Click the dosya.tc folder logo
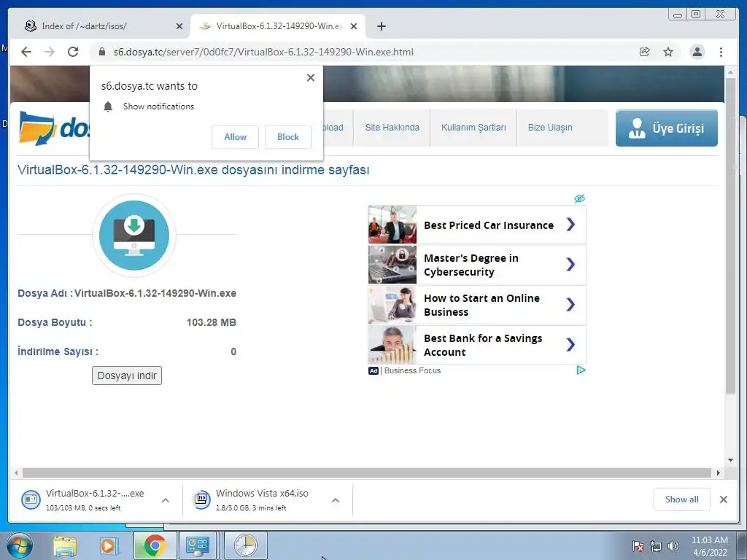 pos(36,128)
